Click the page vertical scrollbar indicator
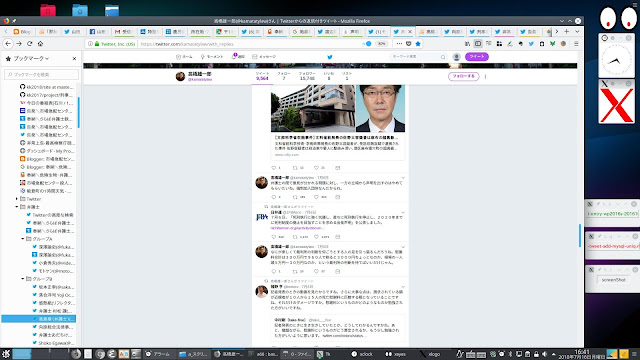Image resolution: width=640 pixels, height=360 pixels. 580,236
